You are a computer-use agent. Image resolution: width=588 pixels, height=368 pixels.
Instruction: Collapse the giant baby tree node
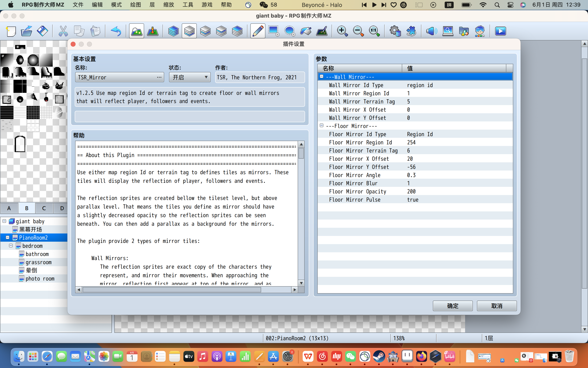pos(4,221)
